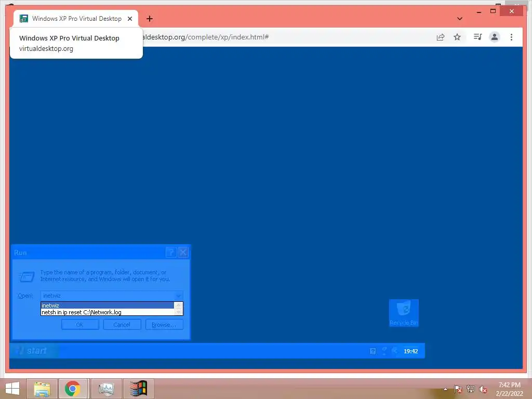The height and width of the screenshot is (399, 532).
Task: Click Browse... in the Run dialog
Action: tap(164, 325)
